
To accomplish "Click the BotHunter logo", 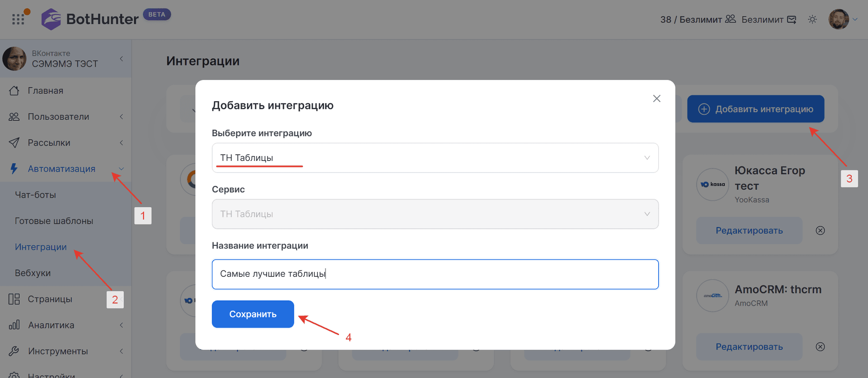I will pos(90,19).
